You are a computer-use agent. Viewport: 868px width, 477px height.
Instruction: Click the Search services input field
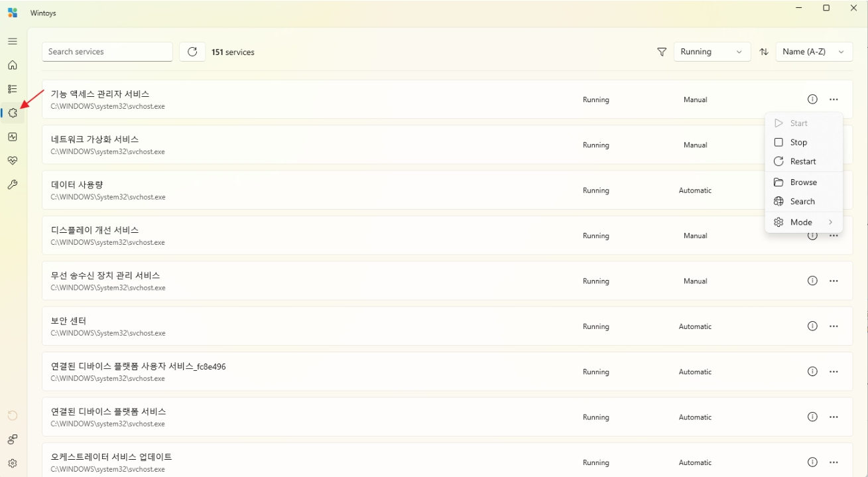[107, 52]
